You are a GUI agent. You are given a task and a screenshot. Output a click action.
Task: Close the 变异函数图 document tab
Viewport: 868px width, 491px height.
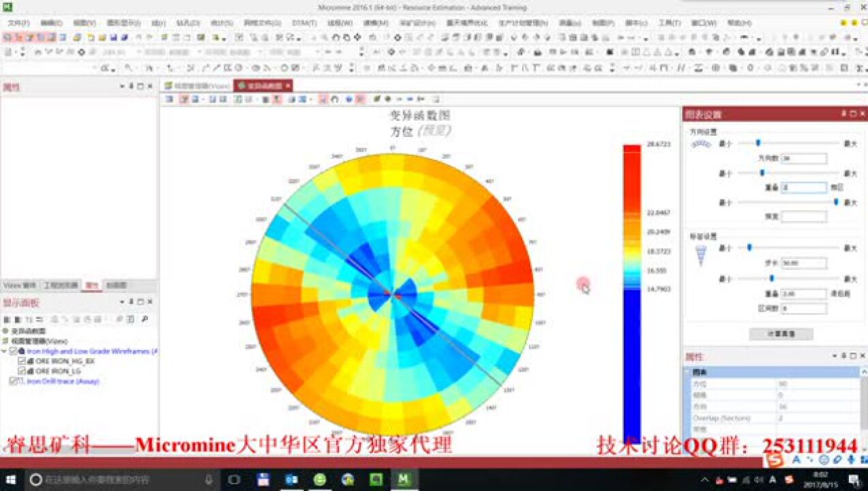[x=288, y=86]
